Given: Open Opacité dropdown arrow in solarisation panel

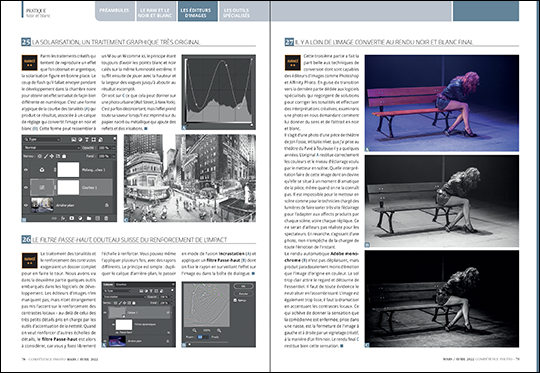Looking at the screenshot, I should [x=114, y=148].
